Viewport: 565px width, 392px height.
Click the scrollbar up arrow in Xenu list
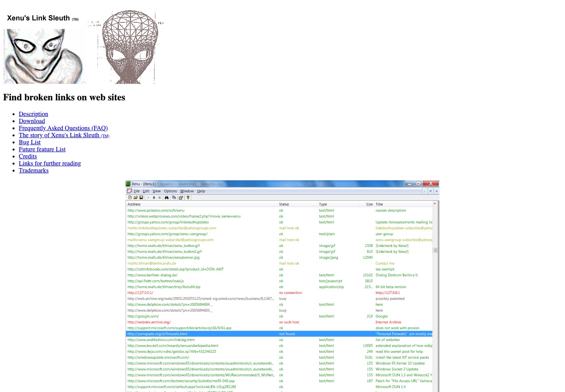pyautogui.click(x=435, y=204)
